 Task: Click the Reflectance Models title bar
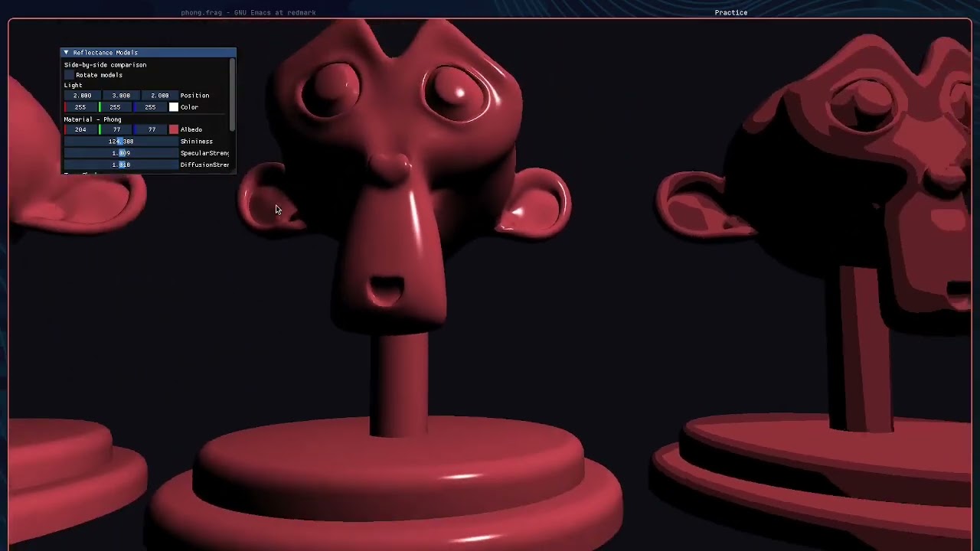click(149, 53)
